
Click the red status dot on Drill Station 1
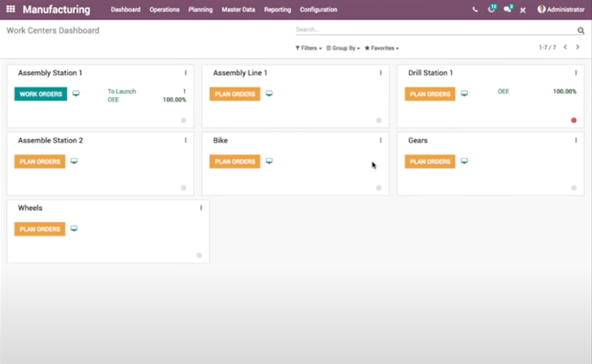[573, 120]
